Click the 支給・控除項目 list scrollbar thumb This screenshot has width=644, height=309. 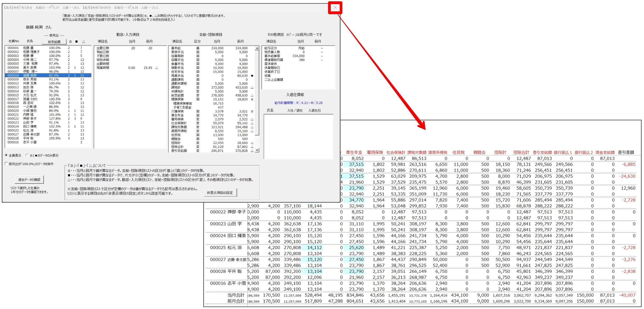pos(257,93)
